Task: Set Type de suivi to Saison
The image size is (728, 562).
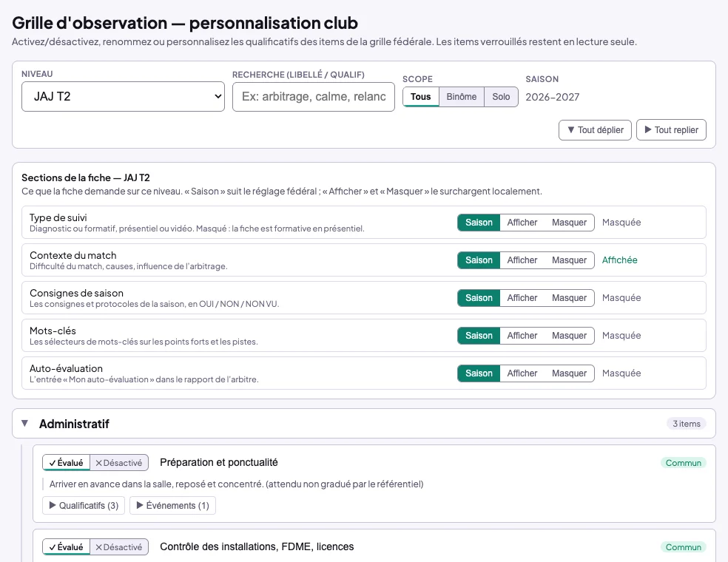Action: point(479,223)
